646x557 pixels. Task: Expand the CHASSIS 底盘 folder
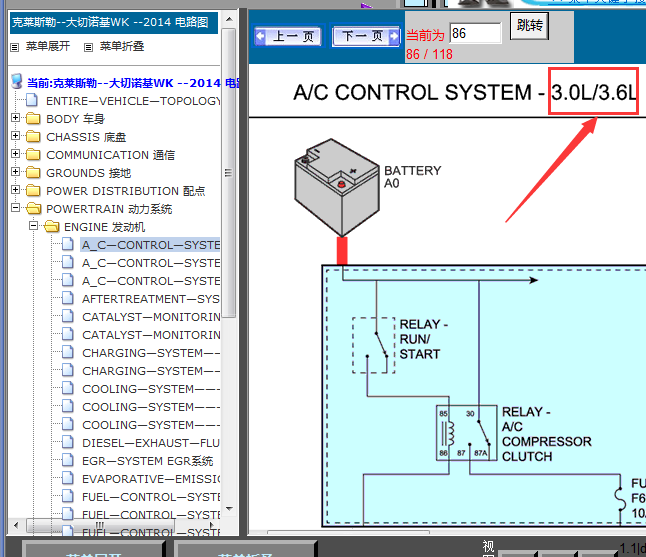click(x=15, y=136)
